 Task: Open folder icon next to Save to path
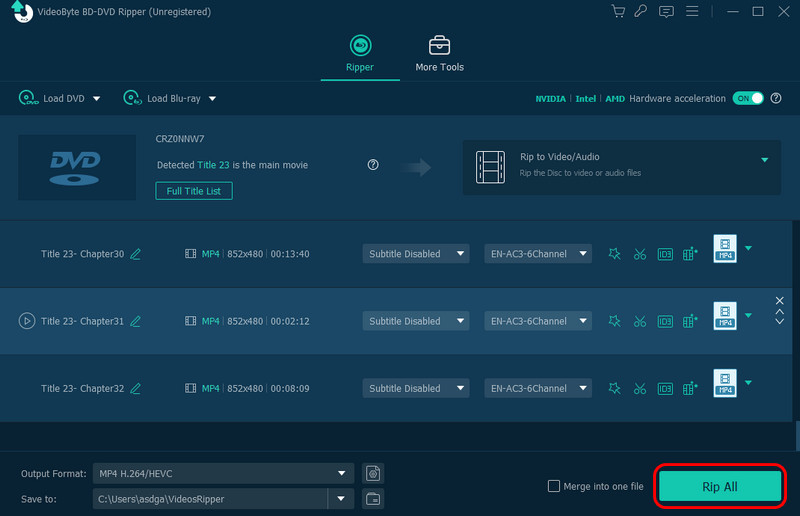(373, 498)
